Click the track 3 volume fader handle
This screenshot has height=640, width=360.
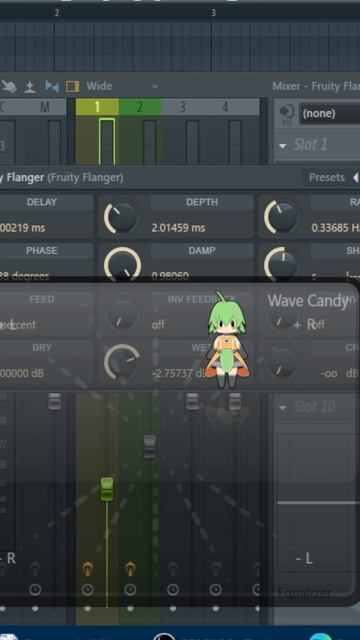point(192,401)
